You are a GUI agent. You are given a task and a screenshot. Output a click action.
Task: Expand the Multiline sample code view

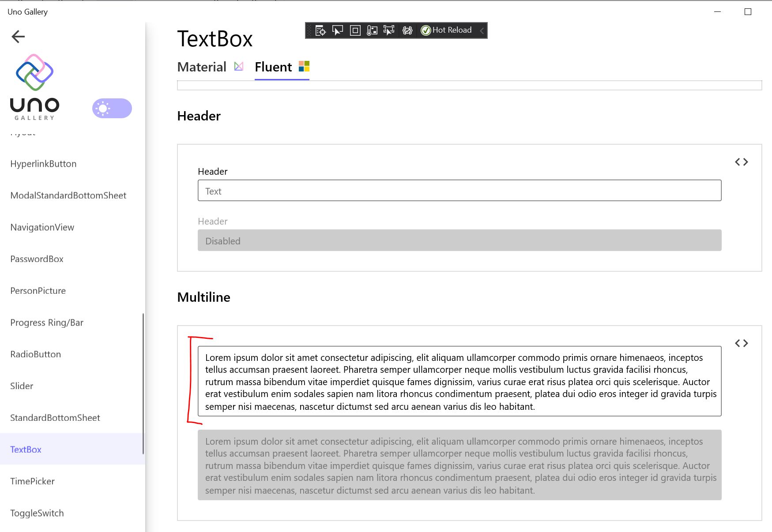click(742, 343)
